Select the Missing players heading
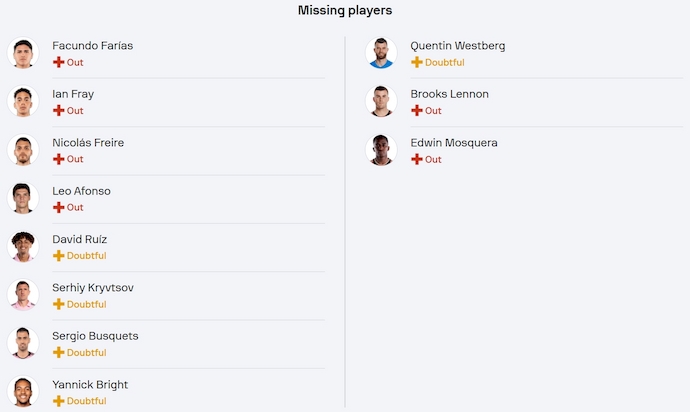 pos(345,11)
